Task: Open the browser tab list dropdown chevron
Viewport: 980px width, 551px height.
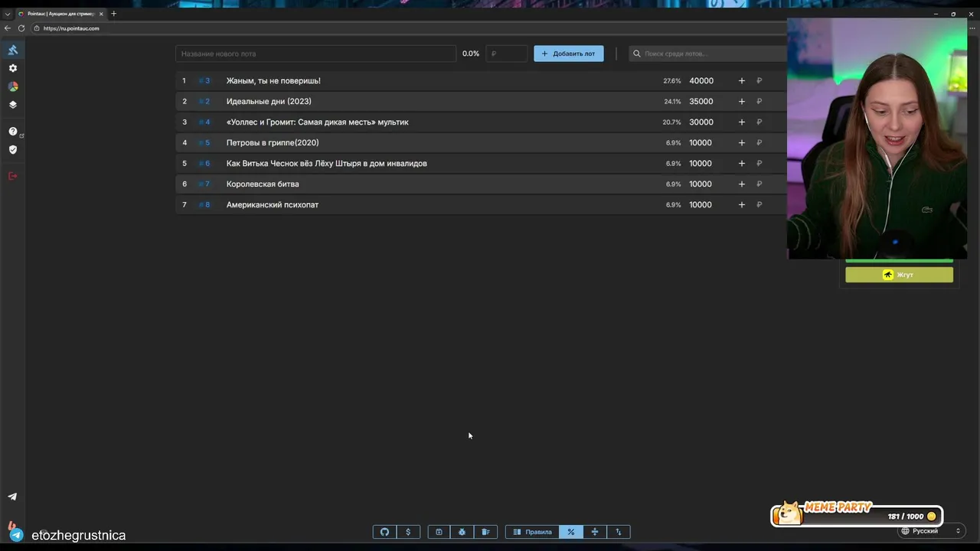Action: pos(8,14)
